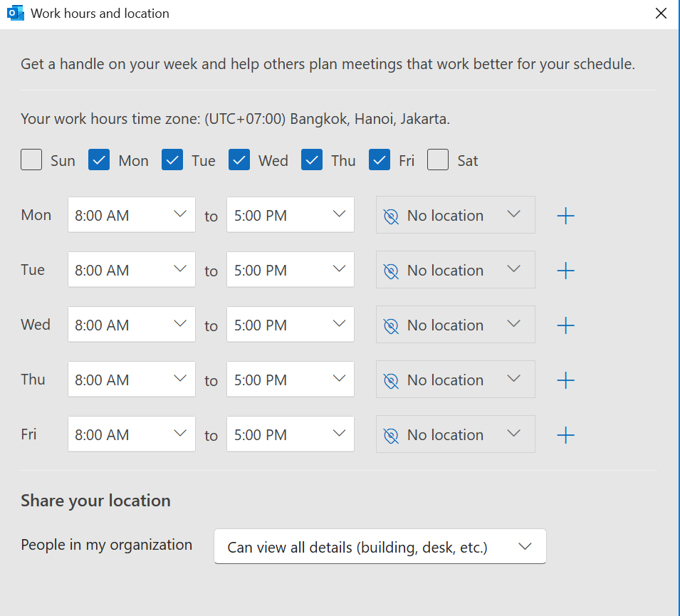Click the no-location icon in Monday row
Image resolution: width=680 pixels, height=616 pixels.
pyautogui.click(x=391, y=216)
